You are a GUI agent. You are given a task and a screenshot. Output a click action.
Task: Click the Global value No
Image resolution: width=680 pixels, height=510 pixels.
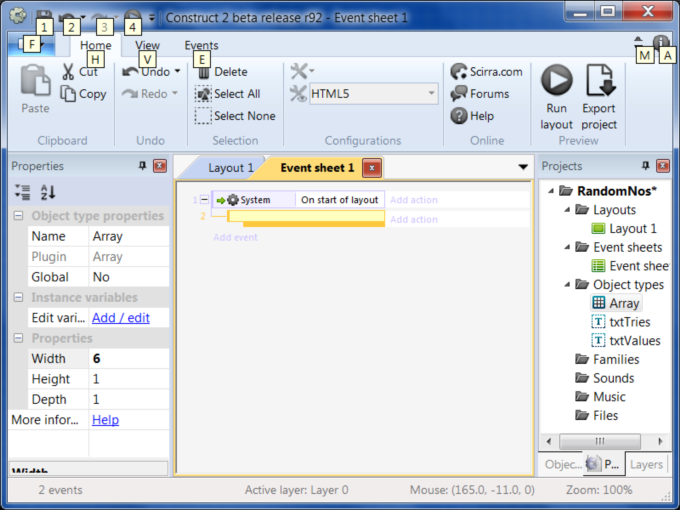coord(129,277)
